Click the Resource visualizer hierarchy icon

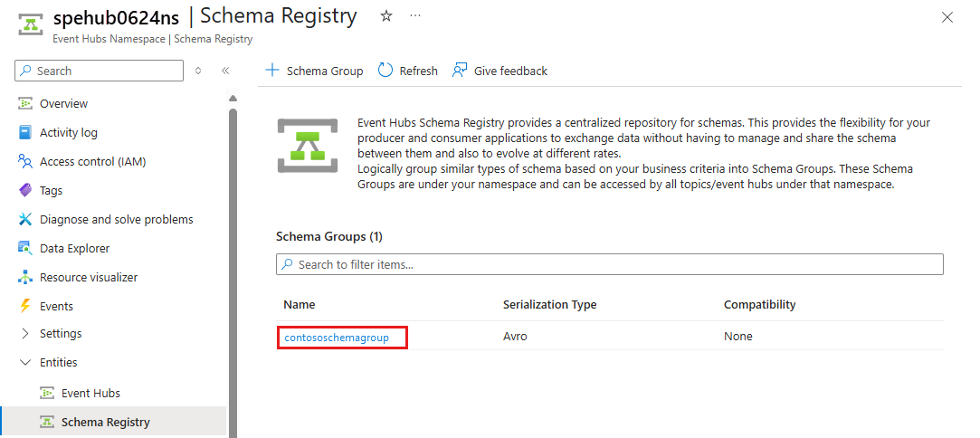(25, 277)
